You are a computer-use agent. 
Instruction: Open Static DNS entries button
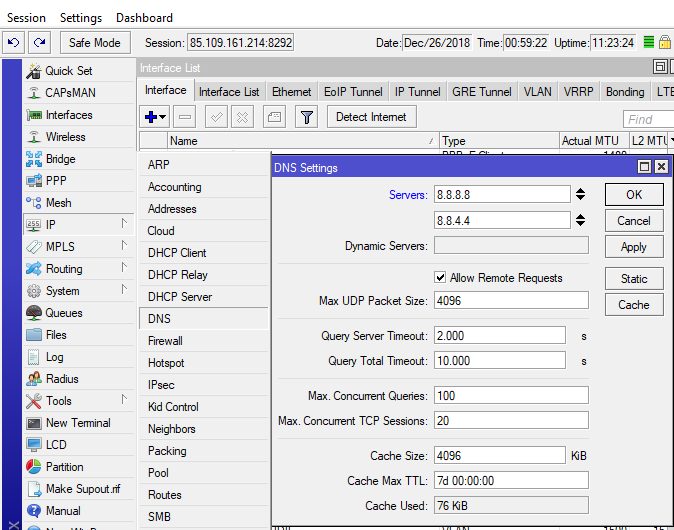634,279
